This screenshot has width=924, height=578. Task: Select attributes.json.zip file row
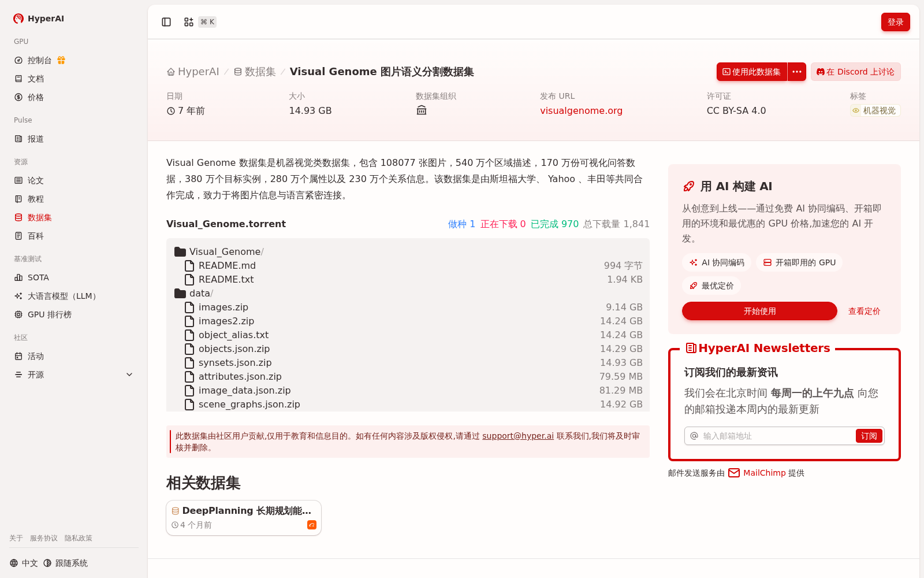[x=408, y=376]
